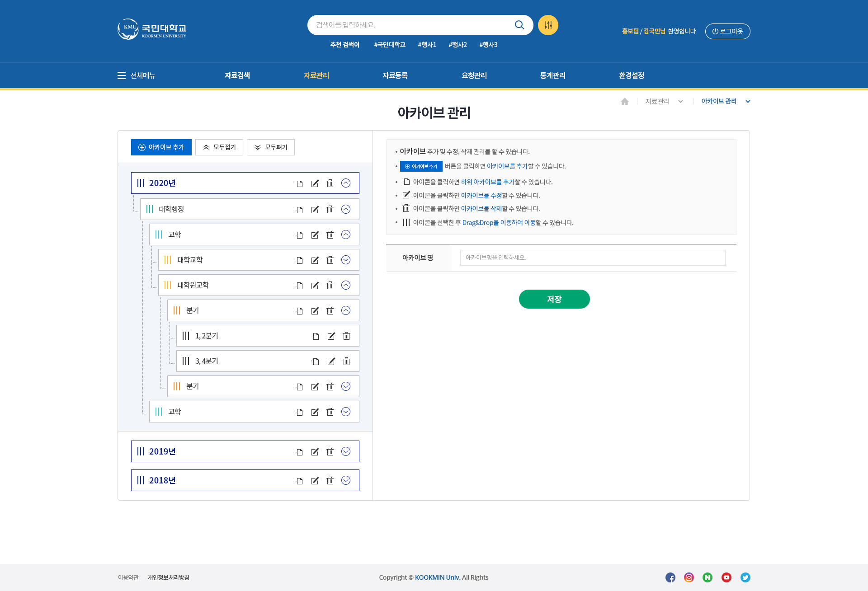Expand the 대학원교학 node
Image resolution: width=868 pixels, height=591 pixels.
(x=346, y=285)
